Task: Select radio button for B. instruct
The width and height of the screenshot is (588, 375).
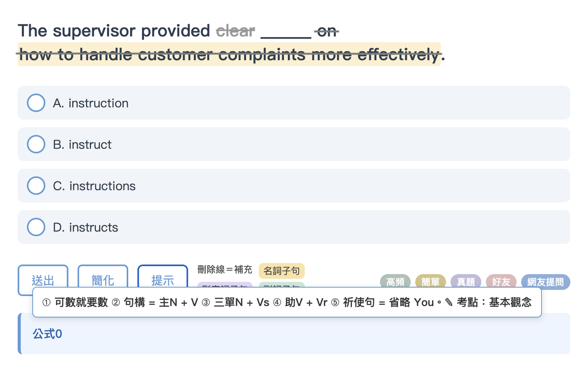Action: 36,144
